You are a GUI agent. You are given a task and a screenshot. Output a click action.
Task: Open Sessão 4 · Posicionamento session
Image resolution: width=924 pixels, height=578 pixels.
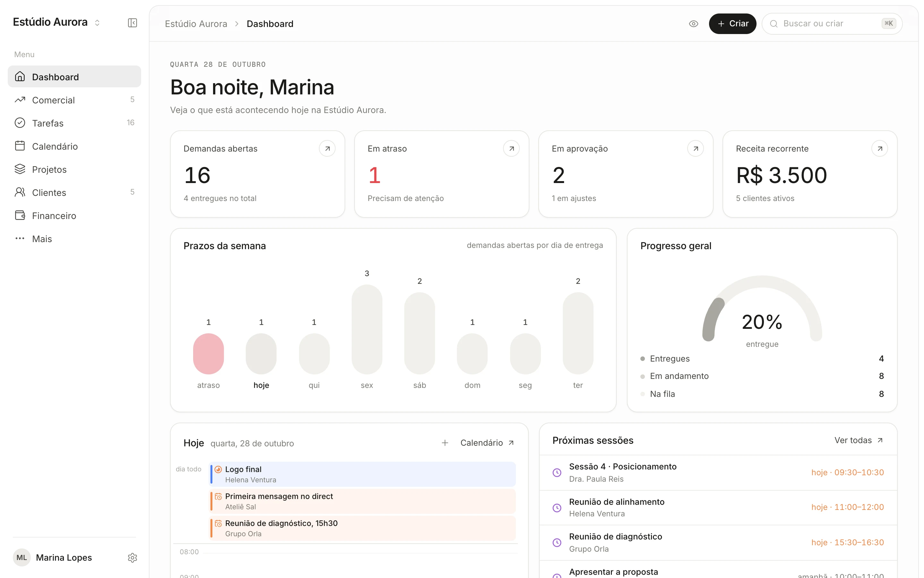pyautogui.click(x=718, y=472)
